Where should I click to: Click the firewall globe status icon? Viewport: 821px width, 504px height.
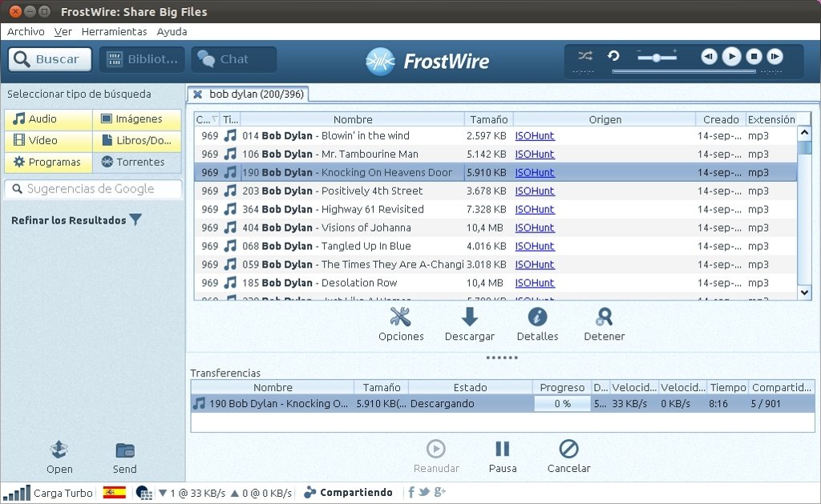click(x=144, y=493)
